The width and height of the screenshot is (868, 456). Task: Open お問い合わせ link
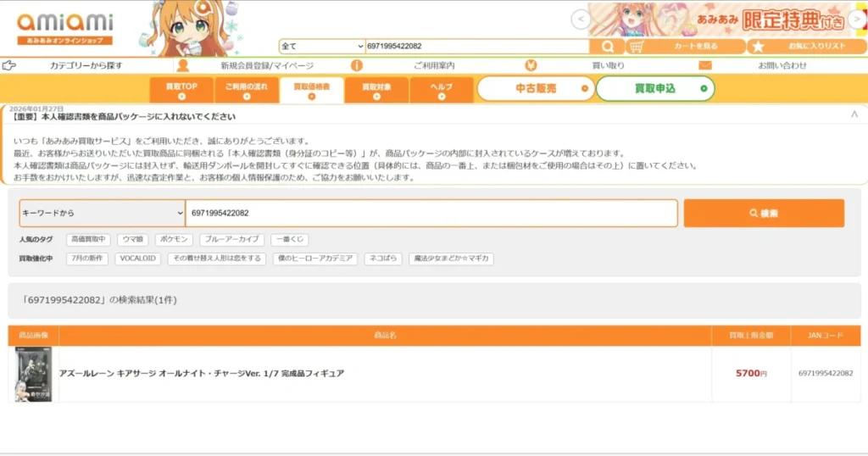coord(782,65)
